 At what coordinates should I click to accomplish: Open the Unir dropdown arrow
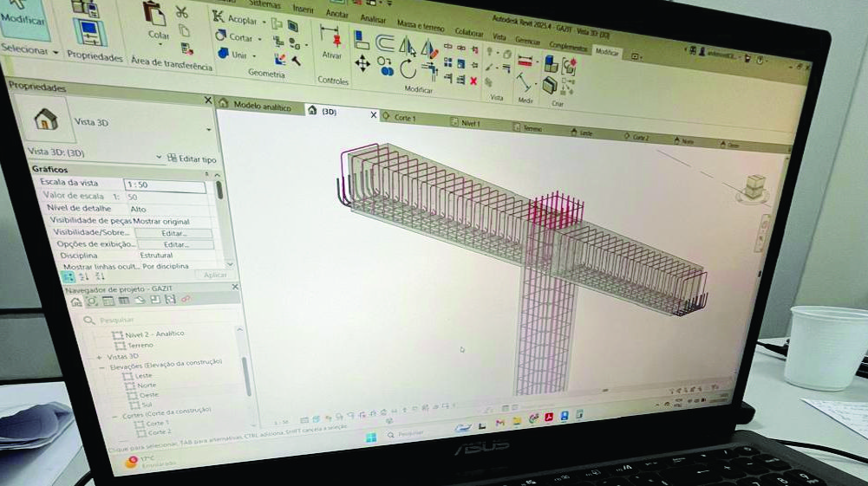(254, 55)
